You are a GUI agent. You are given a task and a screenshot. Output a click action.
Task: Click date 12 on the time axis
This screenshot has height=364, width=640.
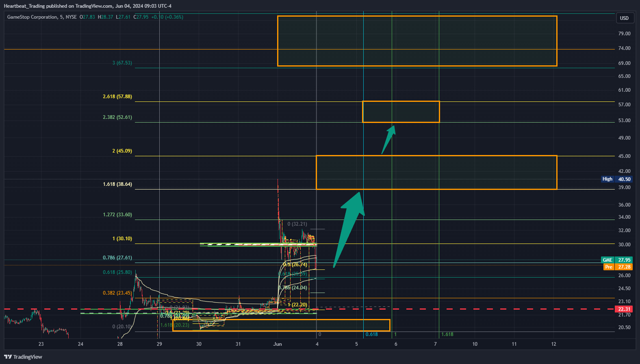(x=553, y=344)
